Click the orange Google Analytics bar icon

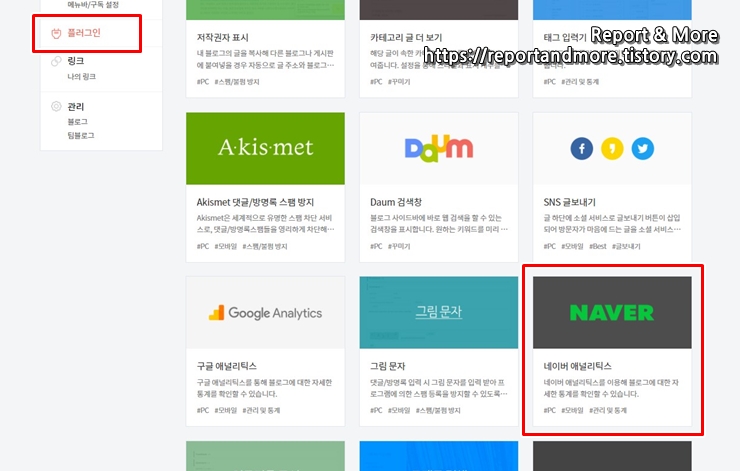(x=217, y=312)
